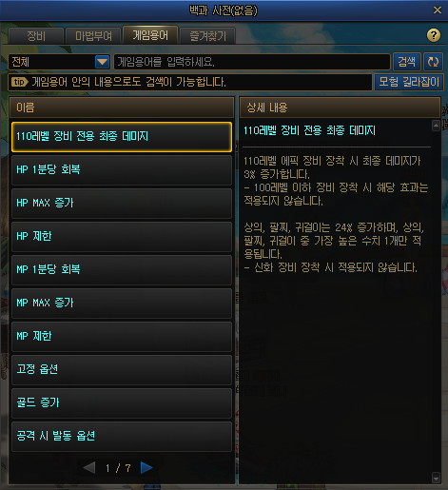Click the yellow help question mark icon
448x490 pixels.
(x=434, y=35)
